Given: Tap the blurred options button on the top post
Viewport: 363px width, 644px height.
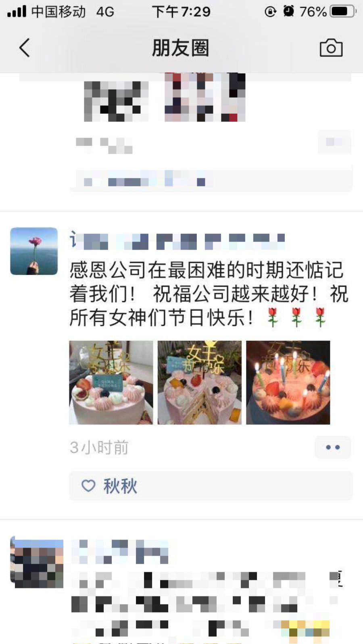Looking at the screenshot, I should (334, 142).
